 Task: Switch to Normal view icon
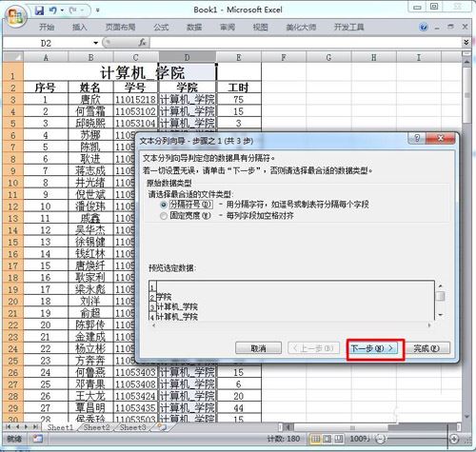pyautogui.click(x=315, y=439)
